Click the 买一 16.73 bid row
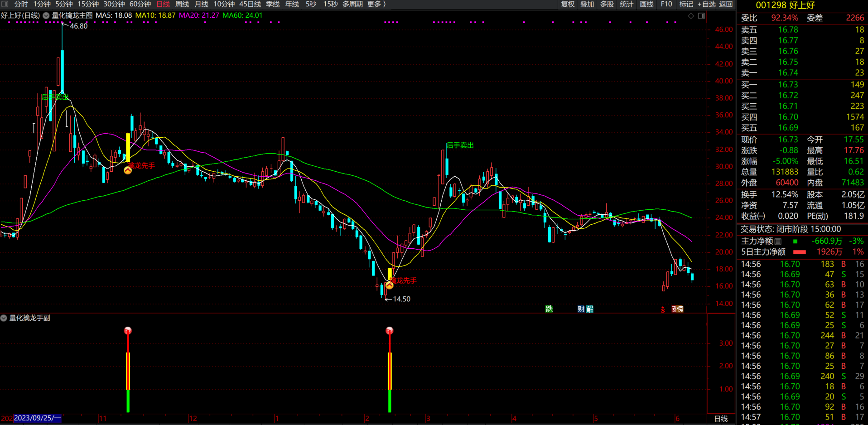The image size is (868, 425). (x=802, y=85)
